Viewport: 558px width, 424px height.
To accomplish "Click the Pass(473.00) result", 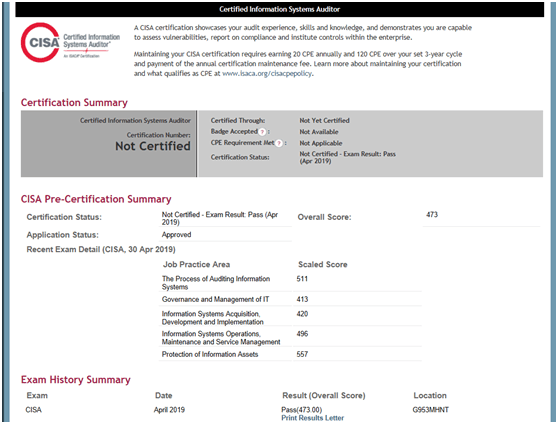I will [x=302, y=410].
